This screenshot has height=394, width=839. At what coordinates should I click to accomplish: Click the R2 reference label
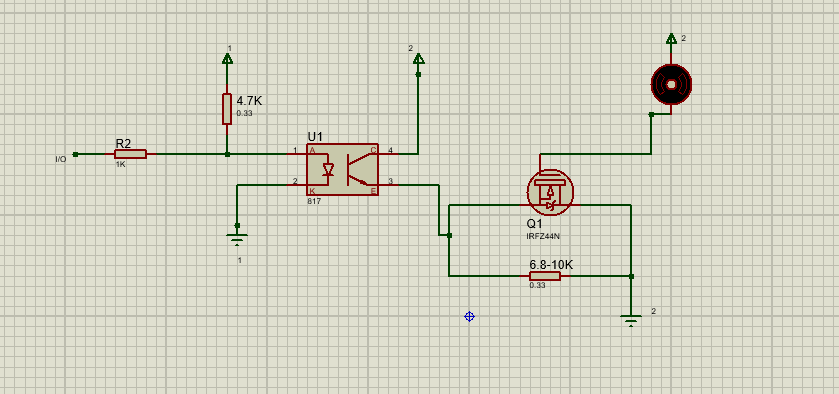(x=123, y=143)
